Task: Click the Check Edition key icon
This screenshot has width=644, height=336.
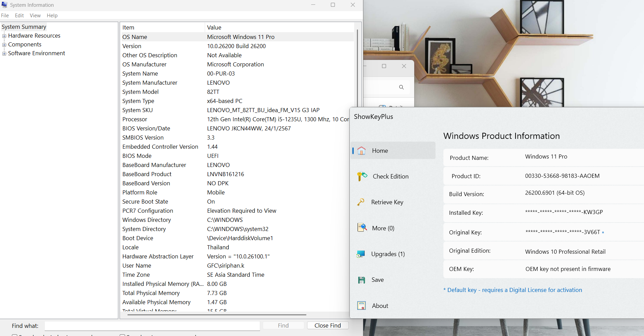Action: 362,176
